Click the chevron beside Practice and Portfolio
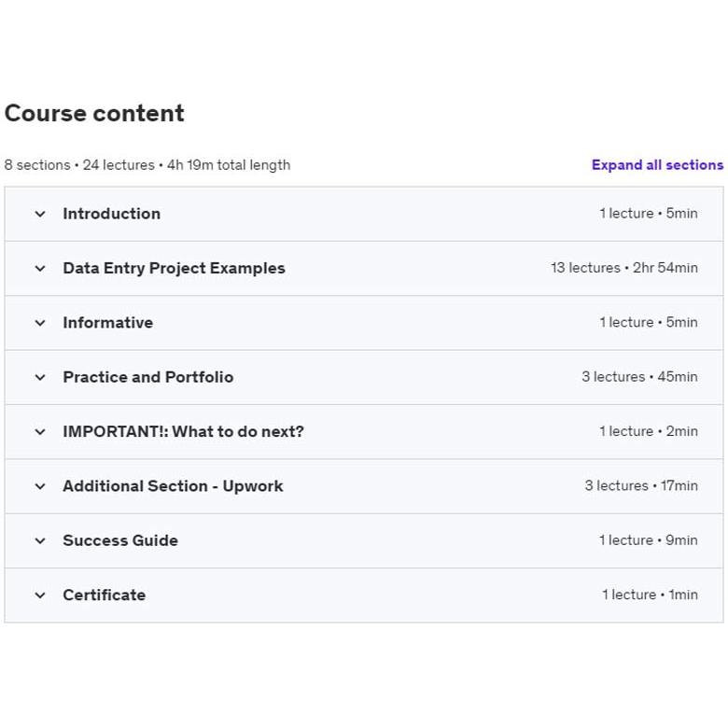The height and width of the screenshot is (728, 728). [40, 377]
